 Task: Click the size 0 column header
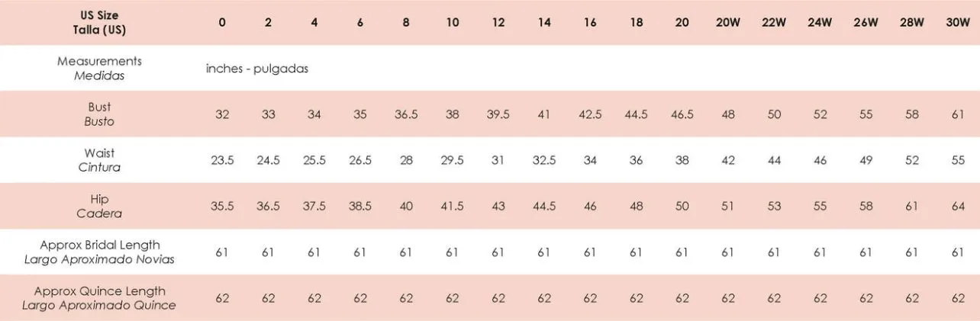point(222,23)
